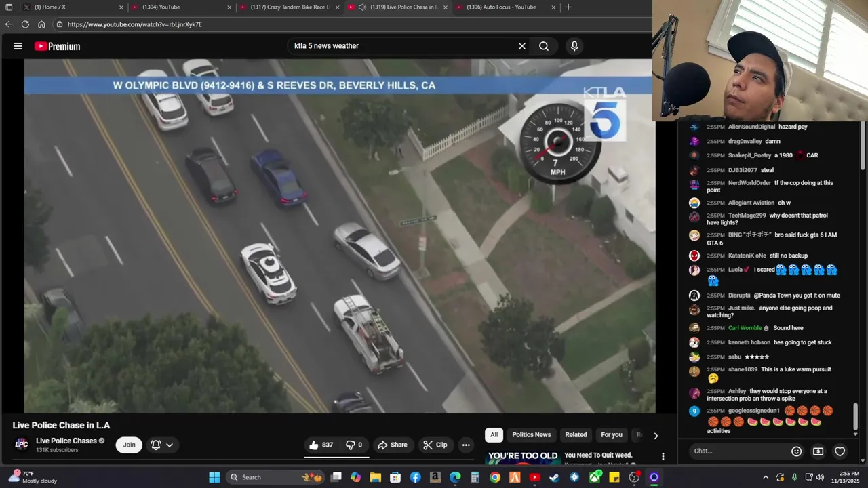Open You Need To Quit Weed thumbnail
The width and height of the screenshot is (868, 488).
pos(523,457)
